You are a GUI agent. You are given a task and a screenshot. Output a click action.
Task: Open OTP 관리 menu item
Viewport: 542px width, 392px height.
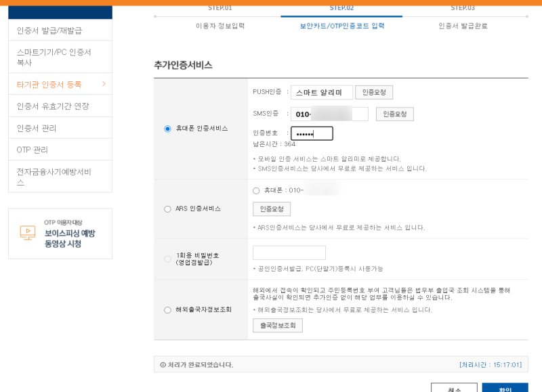(x=60, y=150)
